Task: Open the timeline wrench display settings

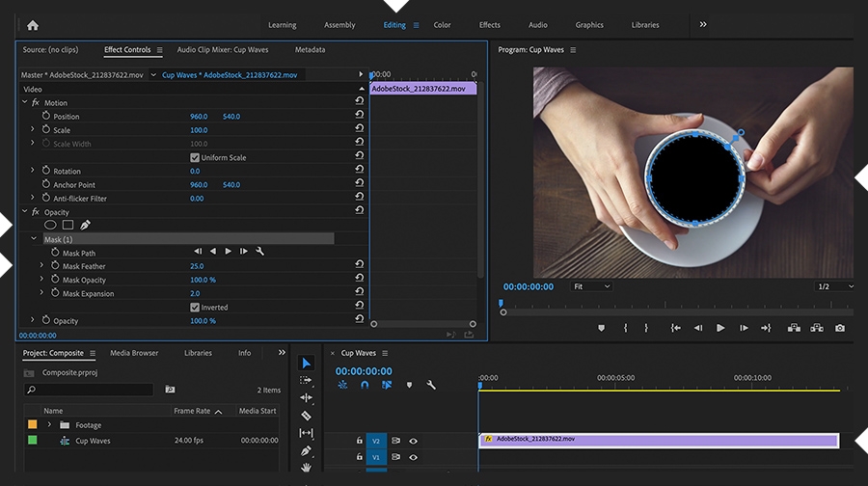Action: pyautogui.click(x=431, y=385)
